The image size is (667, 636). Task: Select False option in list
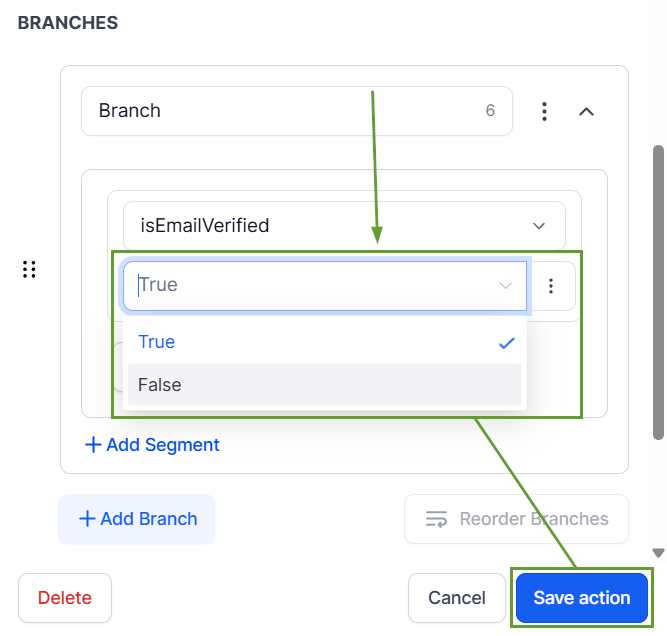(x=325, y=385)
